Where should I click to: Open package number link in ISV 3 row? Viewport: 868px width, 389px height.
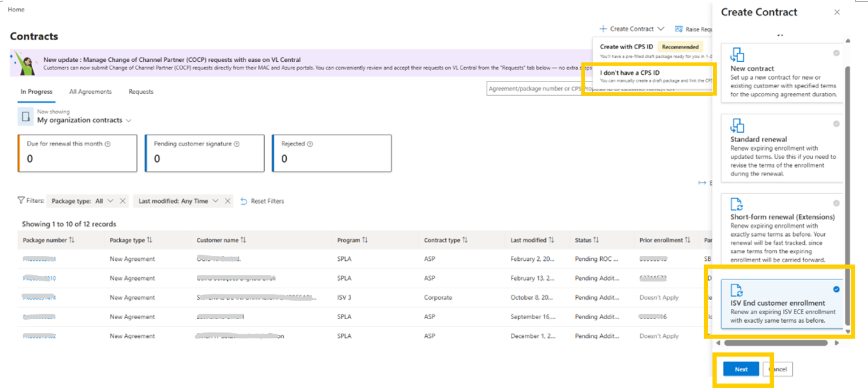coord(39,298)
